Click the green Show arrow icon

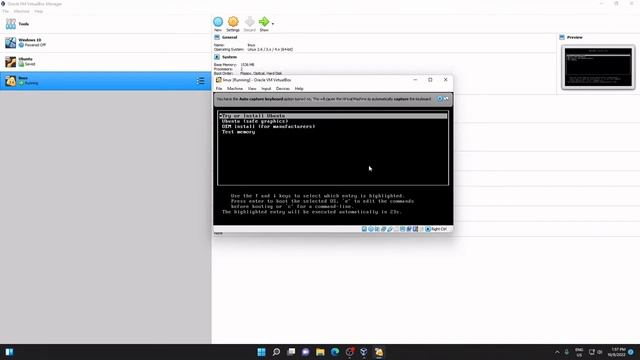coord(264,22)
